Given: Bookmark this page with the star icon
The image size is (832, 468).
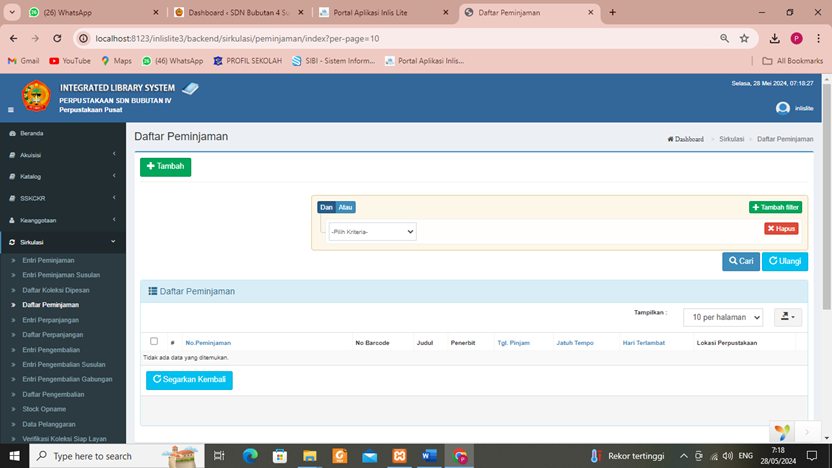Looking at the screenshot, I should [744, 38].
